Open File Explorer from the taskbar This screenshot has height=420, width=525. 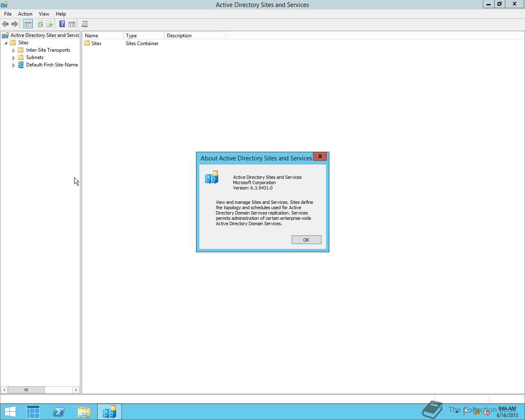tap(84, 412)
